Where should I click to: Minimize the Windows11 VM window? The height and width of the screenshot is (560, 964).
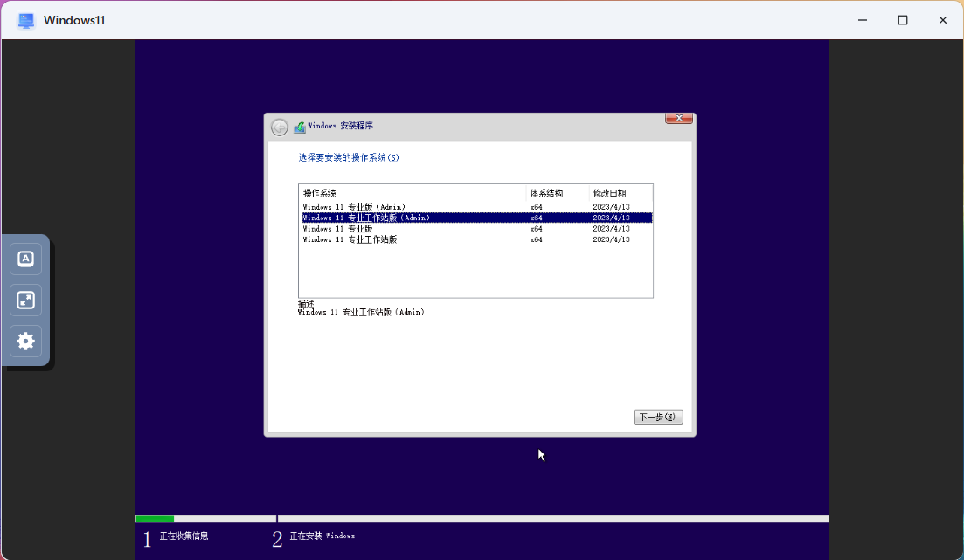(x=863, y=20)
